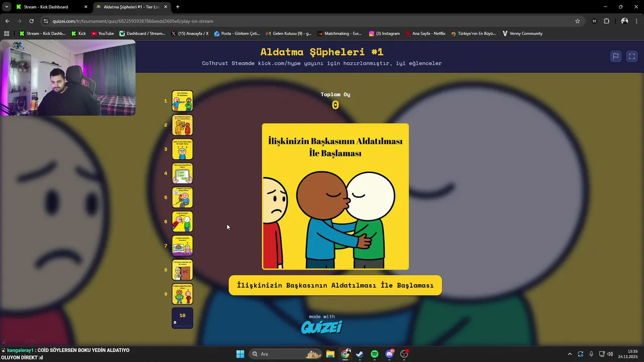Image resolution: width=644 pixels, height=362 pixels.
Task: Open the Chrome three-dot menu
Action: pyautogui.click(x=636, y=21)
